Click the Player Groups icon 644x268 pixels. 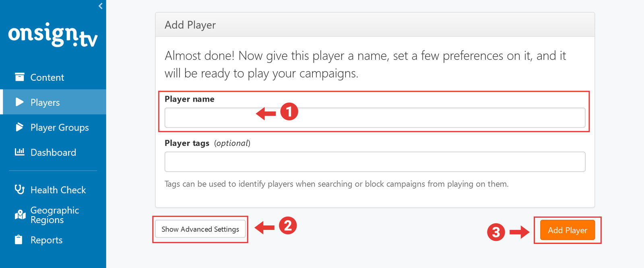point(19,127)
